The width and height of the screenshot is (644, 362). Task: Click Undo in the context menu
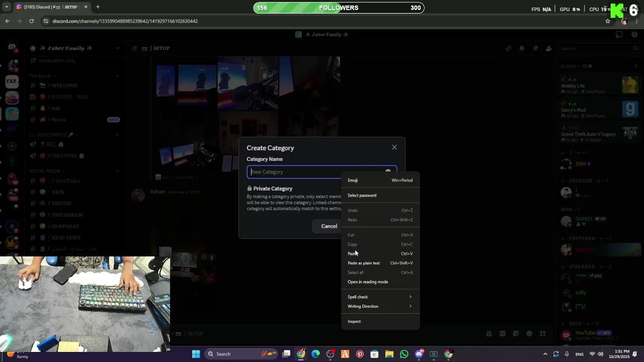pos(380,211)
